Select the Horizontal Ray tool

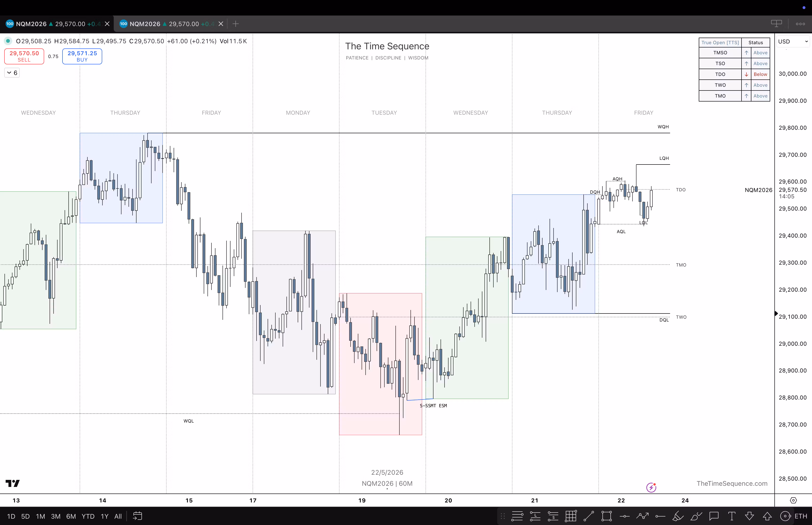coord(660,516)
